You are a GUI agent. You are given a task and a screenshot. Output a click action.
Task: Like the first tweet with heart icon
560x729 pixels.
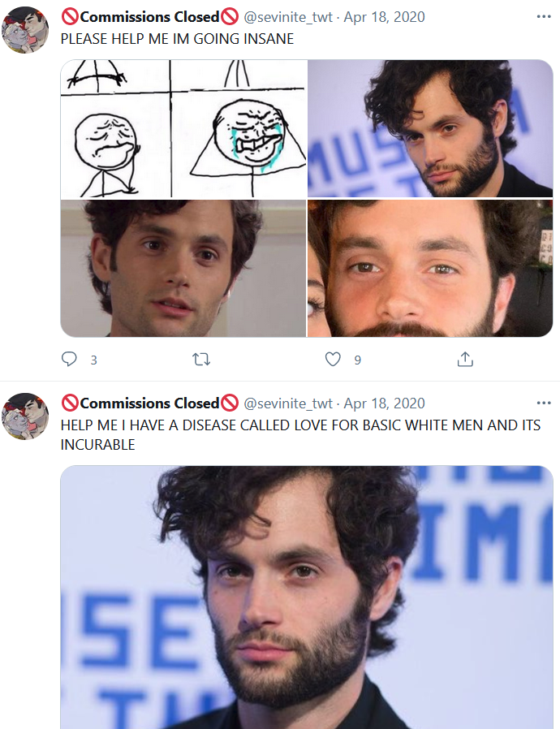pos(333,359)
